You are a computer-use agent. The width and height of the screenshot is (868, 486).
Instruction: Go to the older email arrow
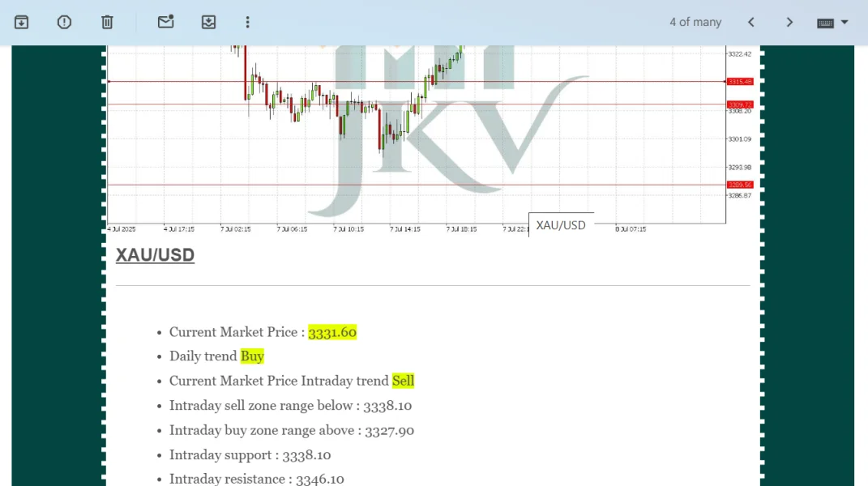789,22
